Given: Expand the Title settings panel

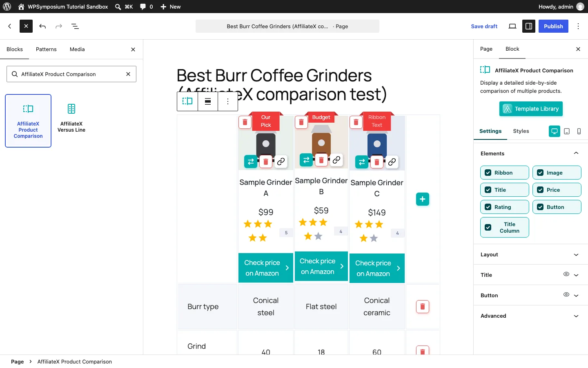Looking at the screenshot, I should (x=576, y=275).
